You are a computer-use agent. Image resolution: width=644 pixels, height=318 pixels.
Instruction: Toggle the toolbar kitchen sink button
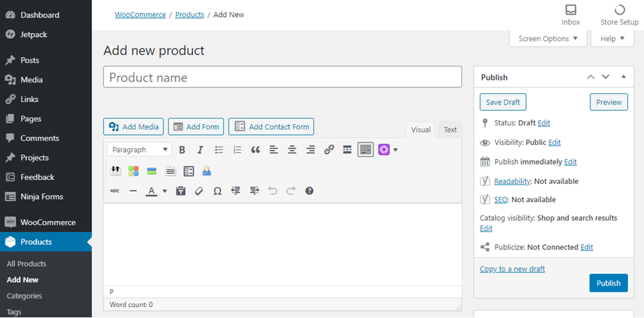pos(366,150)
